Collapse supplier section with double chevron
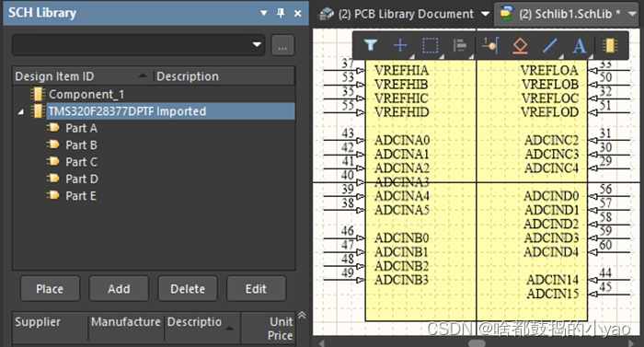The height and width of the screenshot is (347, 644). [302, 315]
